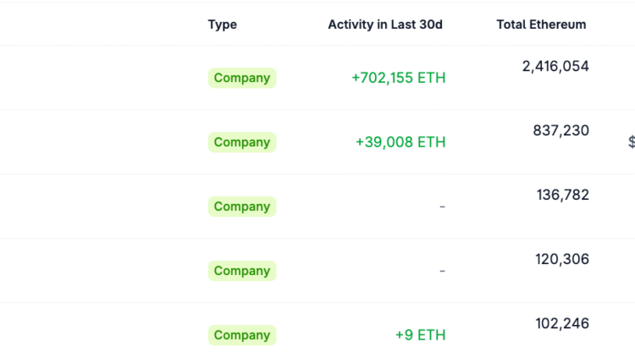This screenshot has height=364, width=635.
Task: Click the +9 ETH activity value
Action: pyautogui.click(x=420, y=335)
